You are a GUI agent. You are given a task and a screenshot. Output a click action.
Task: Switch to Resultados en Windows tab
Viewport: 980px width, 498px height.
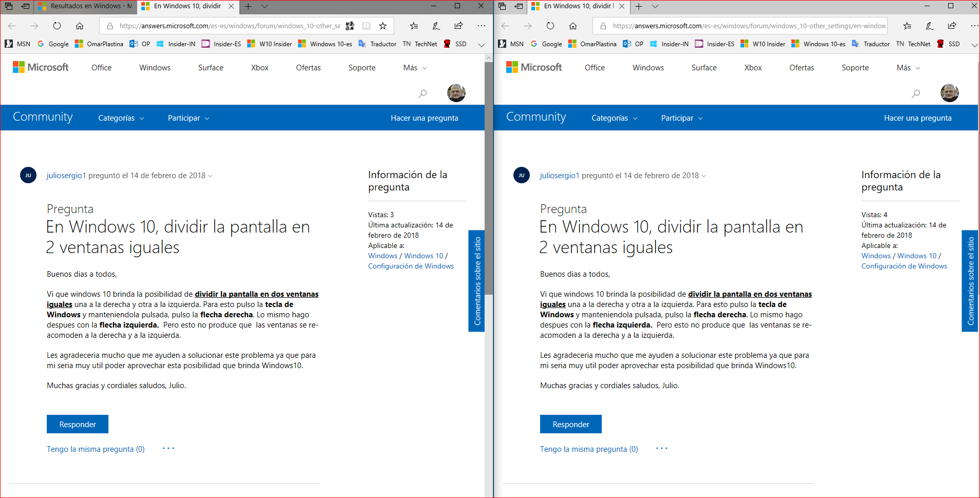click(85, 6)
